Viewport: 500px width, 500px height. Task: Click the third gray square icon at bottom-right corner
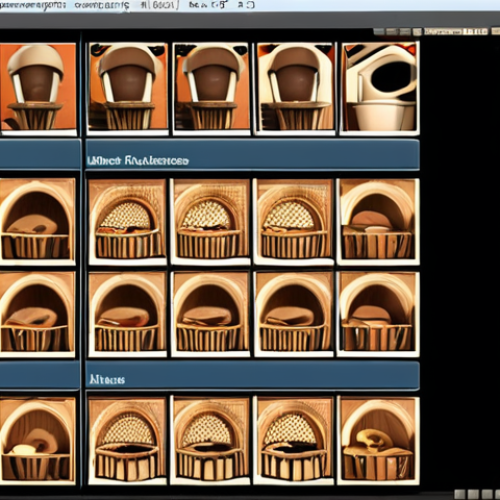pos(487,494)
